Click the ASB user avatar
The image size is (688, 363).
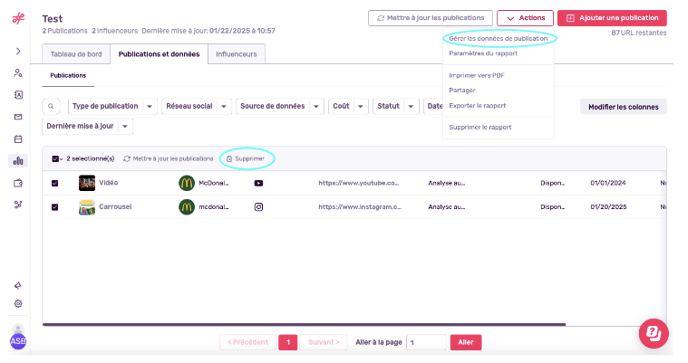(18, 341)
